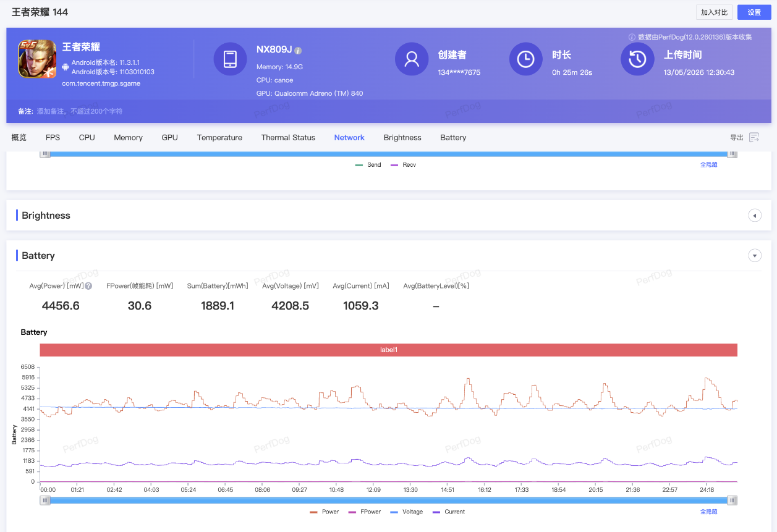Click the GPU Qualcomm Adreno 840 text
777x532 pixels.
(310, 93)
